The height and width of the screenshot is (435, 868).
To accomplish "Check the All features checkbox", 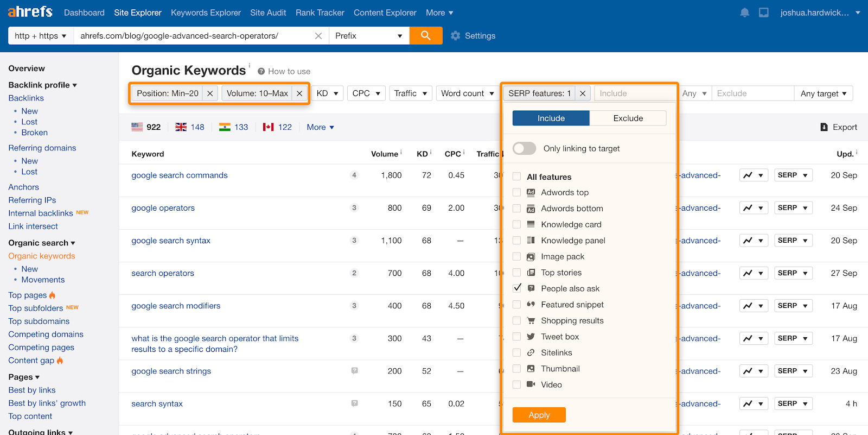I will [x=517, y=176].
